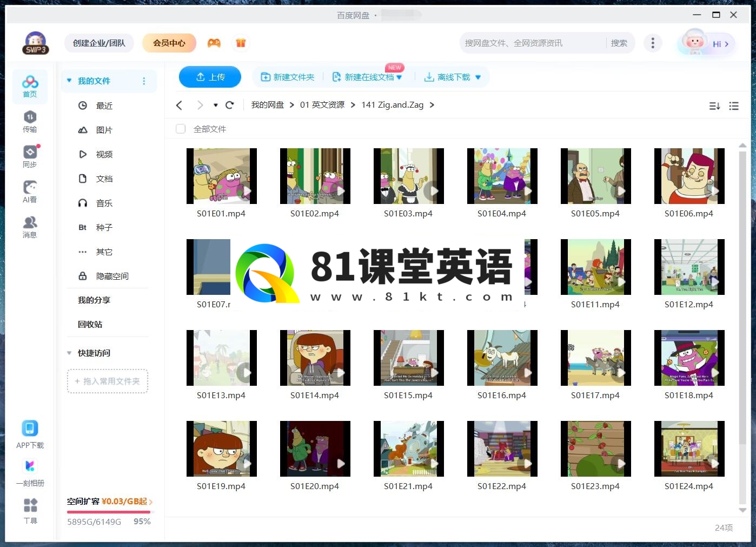Open the 消息 messages sidebar icon
756x547 pixels.
[x=30, y=227]
